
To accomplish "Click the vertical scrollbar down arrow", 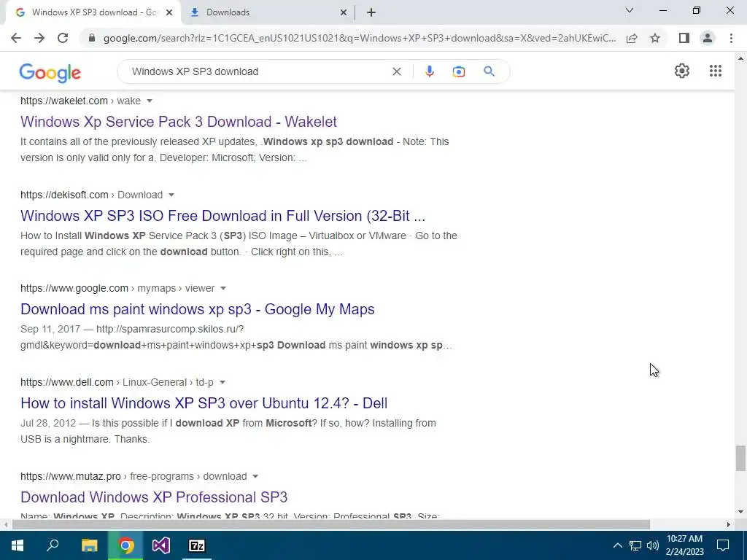I will [740, 512].
